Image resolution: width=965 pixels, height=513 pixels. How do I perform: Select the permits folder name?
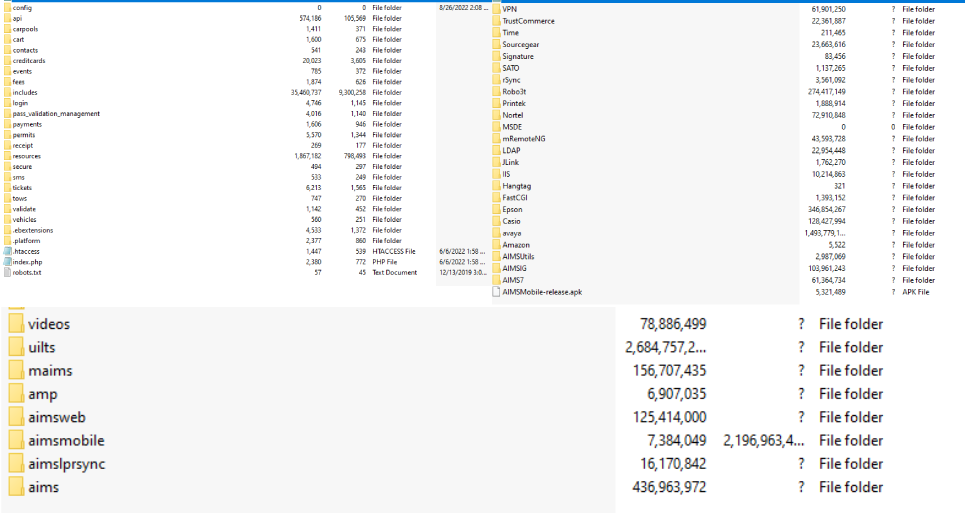24,135
